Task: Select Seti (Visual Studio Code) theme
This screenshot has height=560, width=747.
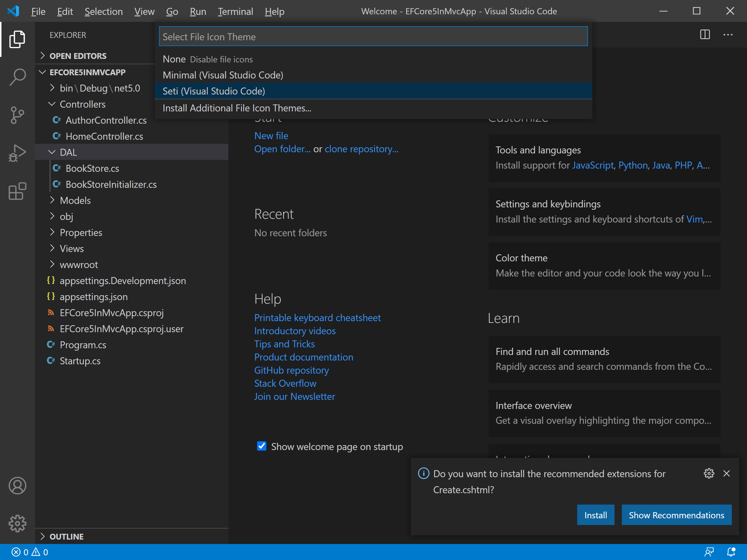Action: (x=214, y=91)
